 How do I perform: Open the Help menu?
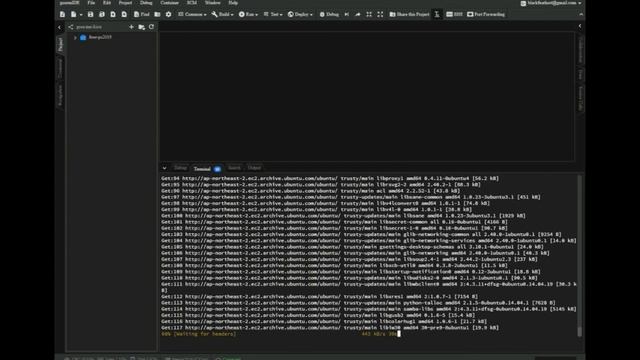pyautogui.click(x=233, y=3)
